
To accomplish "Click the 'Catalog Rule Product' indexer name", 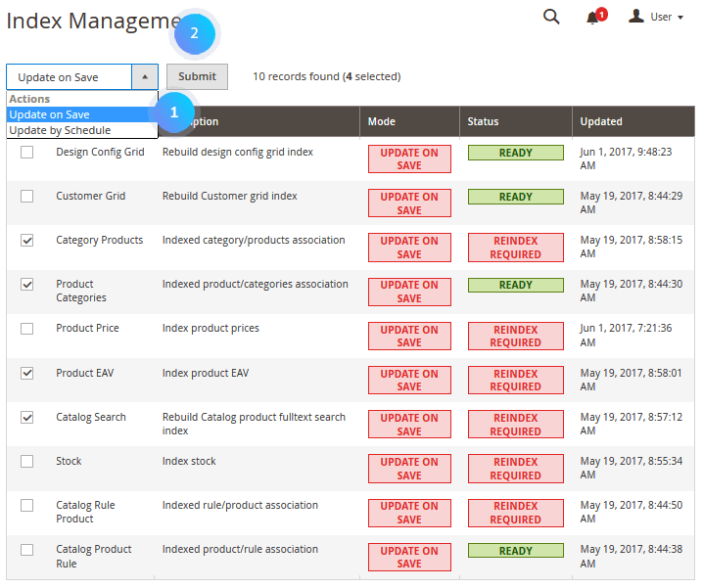I will 85,512.
